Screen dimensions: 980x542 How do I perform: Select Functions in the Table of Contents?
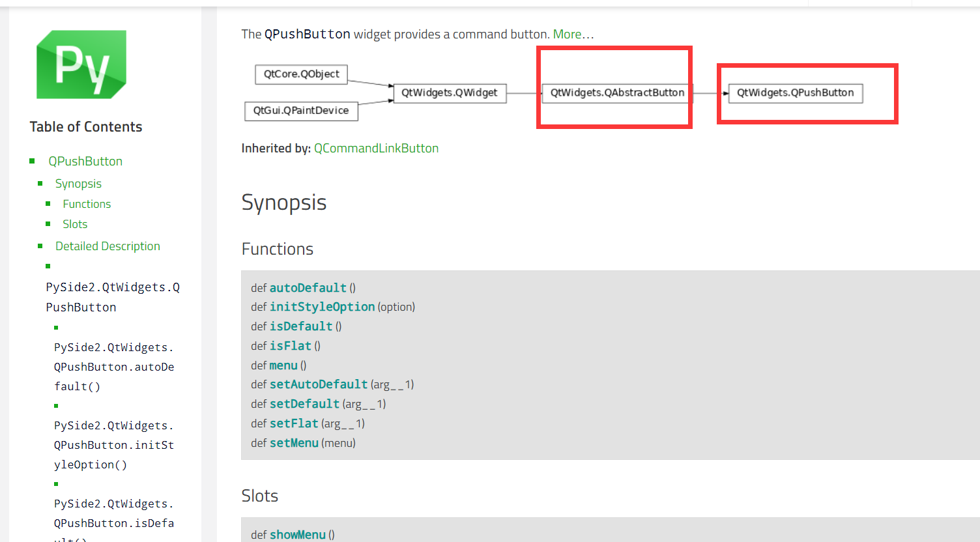coord(87,204)
